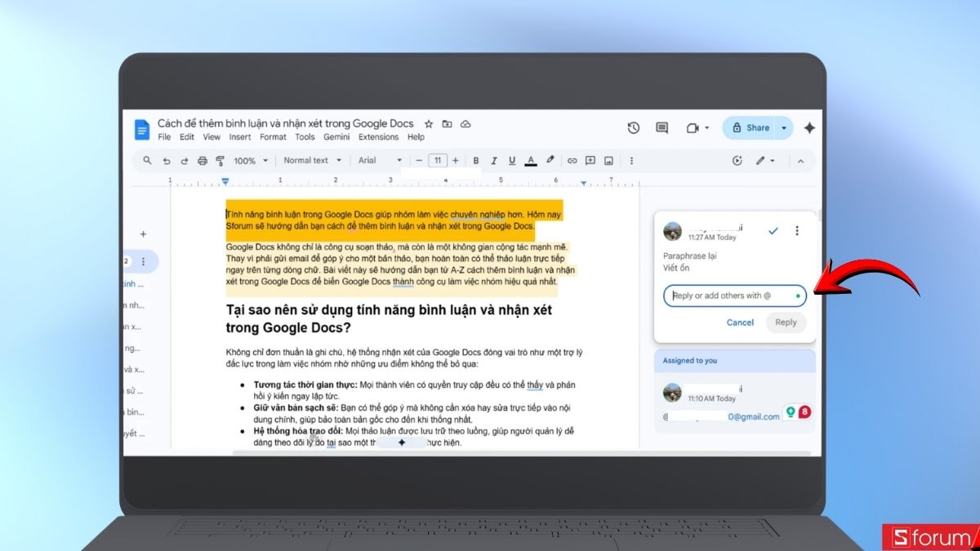Increase font size plus button

click(456, 161)
